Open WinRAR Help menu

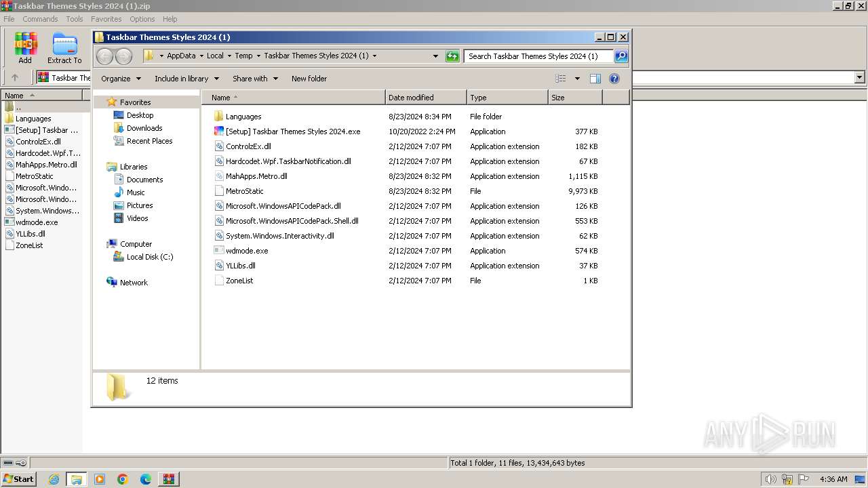click(170, 19)
